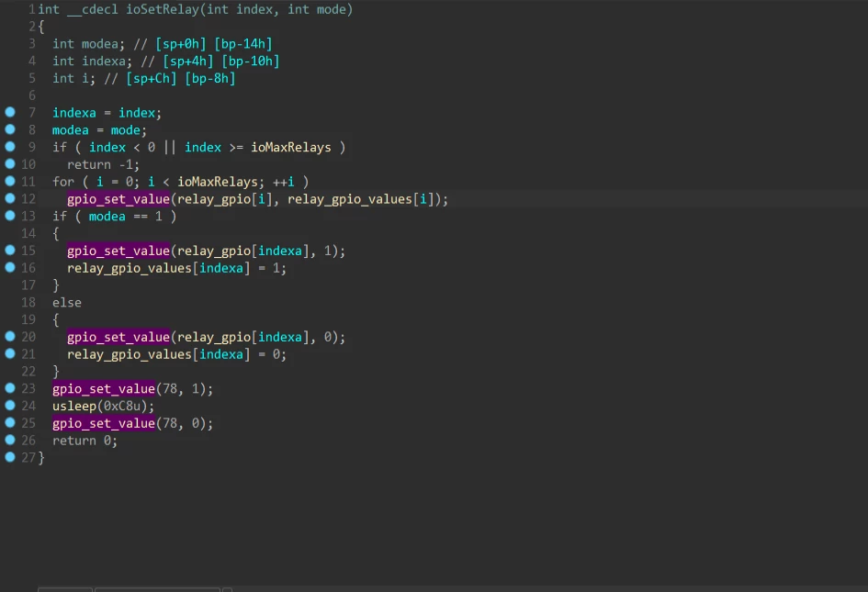868x592 pixels.
Task: Click the breakpoint marker on line 27
Action: 9,457
